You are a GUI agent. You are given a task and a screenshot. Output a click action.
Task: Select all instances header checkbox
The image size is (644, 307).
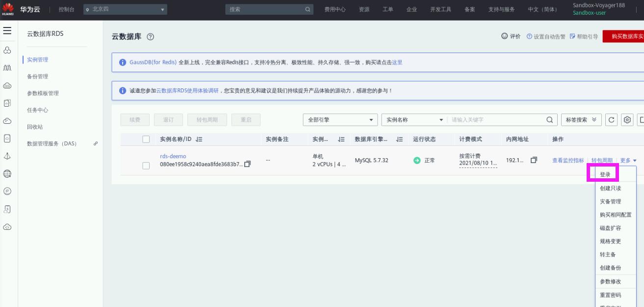click(x=146, y=140)
